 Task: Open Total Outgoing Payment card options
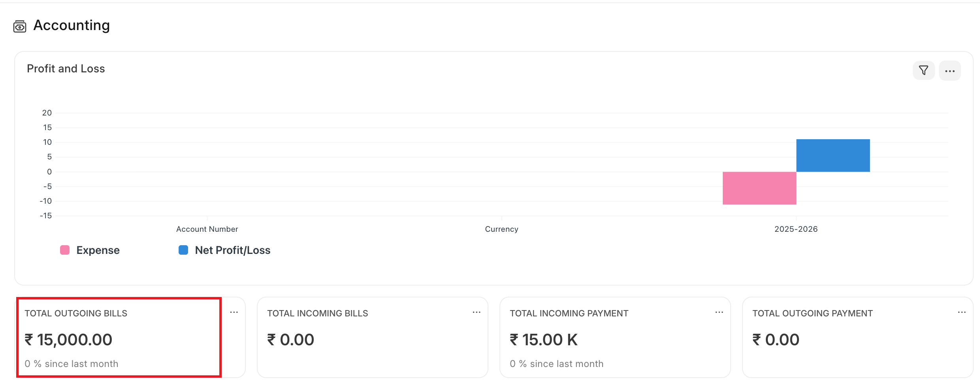962,312
